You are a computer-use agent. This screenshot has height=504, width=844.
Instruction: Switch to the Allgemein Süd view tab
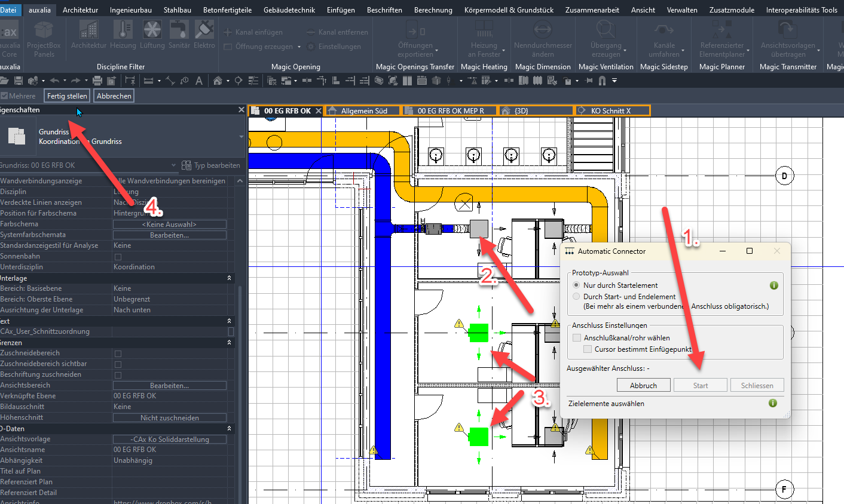pos(363,111)
